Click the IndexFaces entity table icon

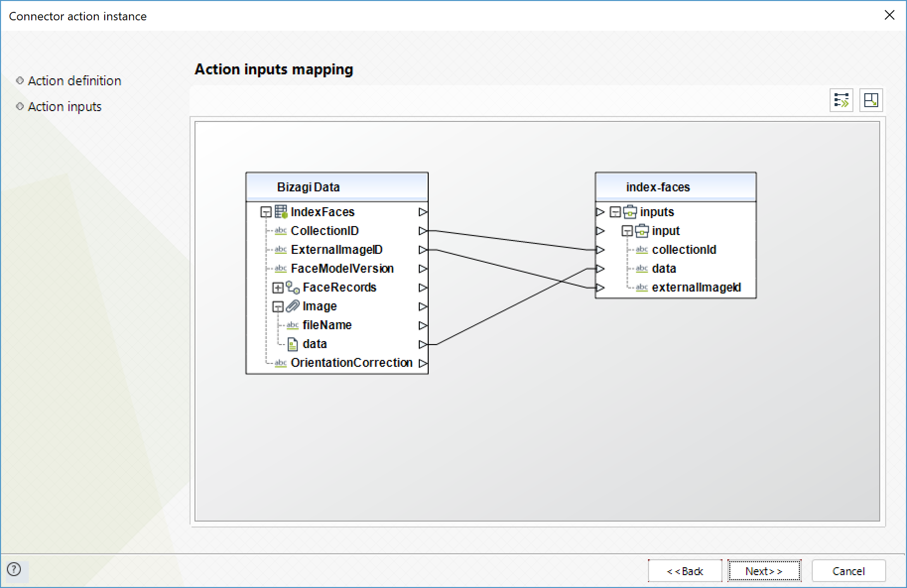tap(281, 212)
